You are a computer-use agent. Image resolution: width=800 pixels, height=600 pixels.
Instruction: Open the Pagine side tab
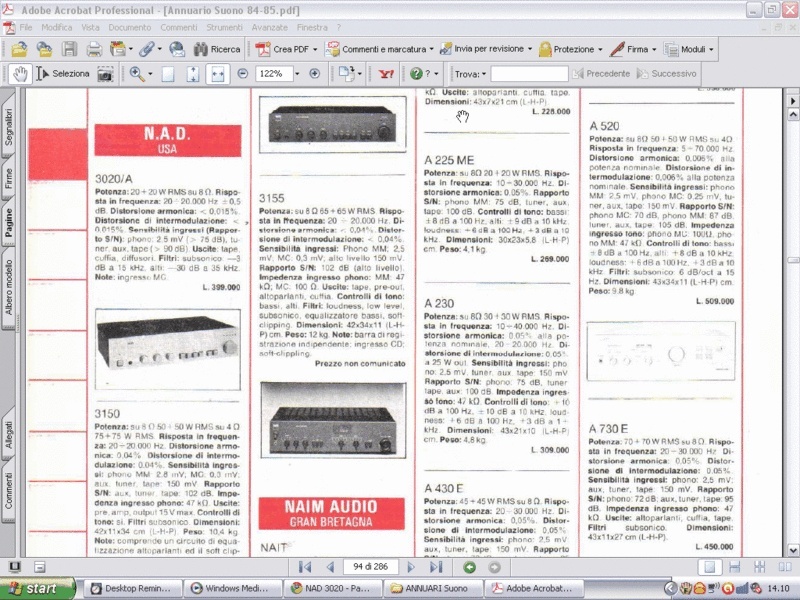pos(8,222)
